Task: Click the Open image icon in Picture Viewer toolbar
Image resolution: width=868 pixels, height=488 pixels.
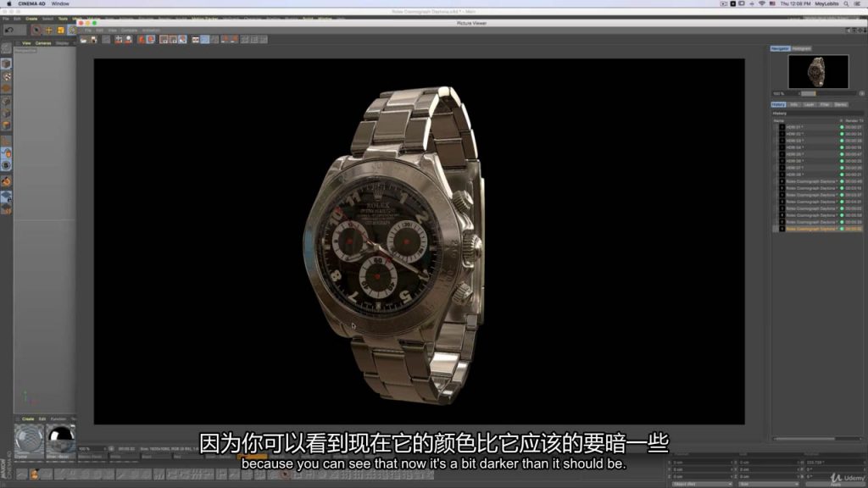Action: pyautogui.click(x=83, y=39)
